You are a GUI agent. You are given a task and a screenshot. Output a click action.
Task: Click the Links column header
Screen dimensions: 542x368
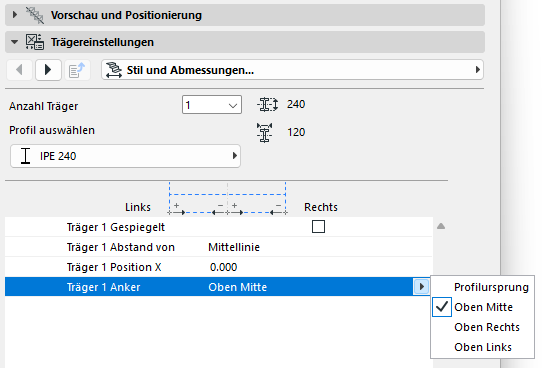138,207
